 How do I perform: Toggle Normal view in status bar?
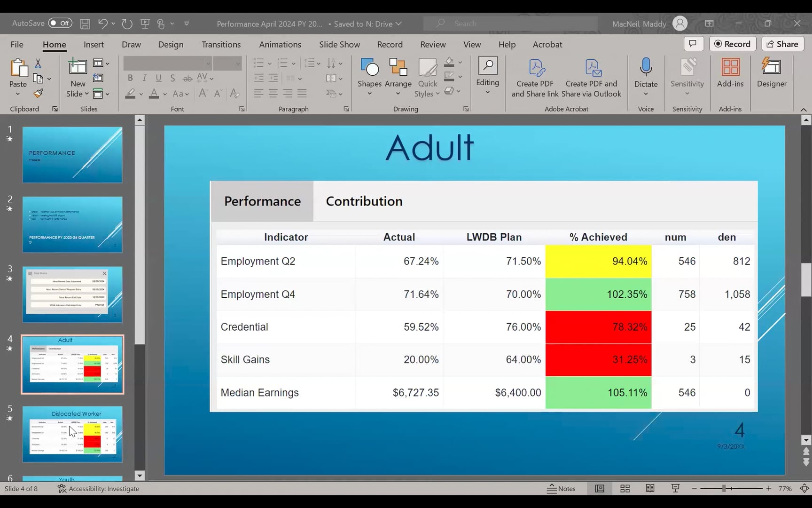600,489
